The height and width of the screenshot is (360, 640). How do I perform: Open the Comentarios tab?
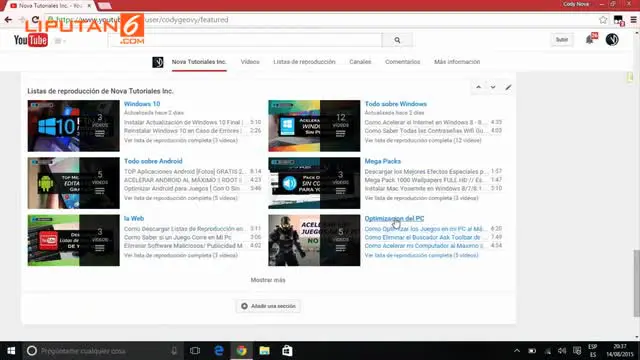pyautogui.click(x=402, y=62)
